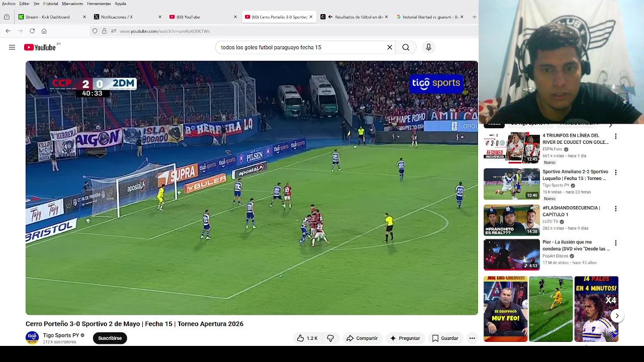
Task: Click the shield tracking protection icon
Action: (95, 31)
